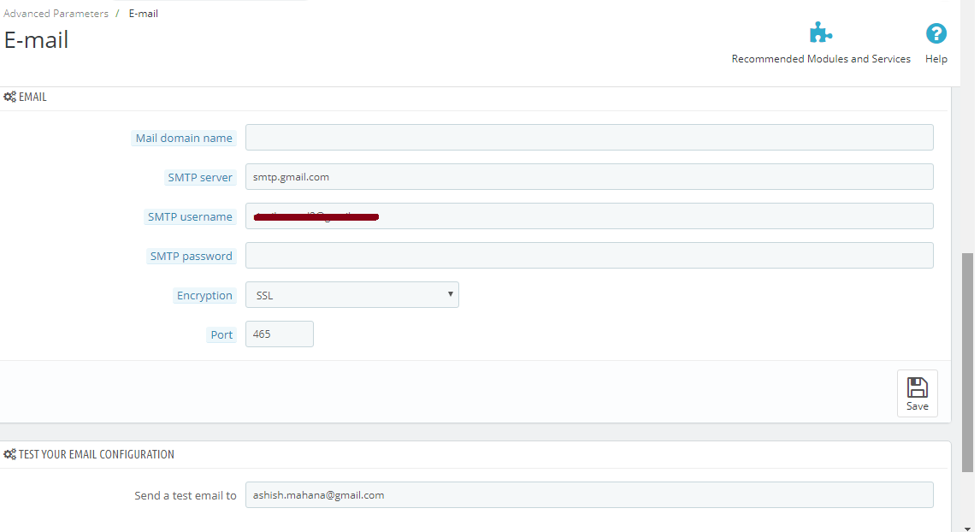Screen dimensions: 980x532
Task: Click the E-mail page heading
Action: click(x=36, y=40)
